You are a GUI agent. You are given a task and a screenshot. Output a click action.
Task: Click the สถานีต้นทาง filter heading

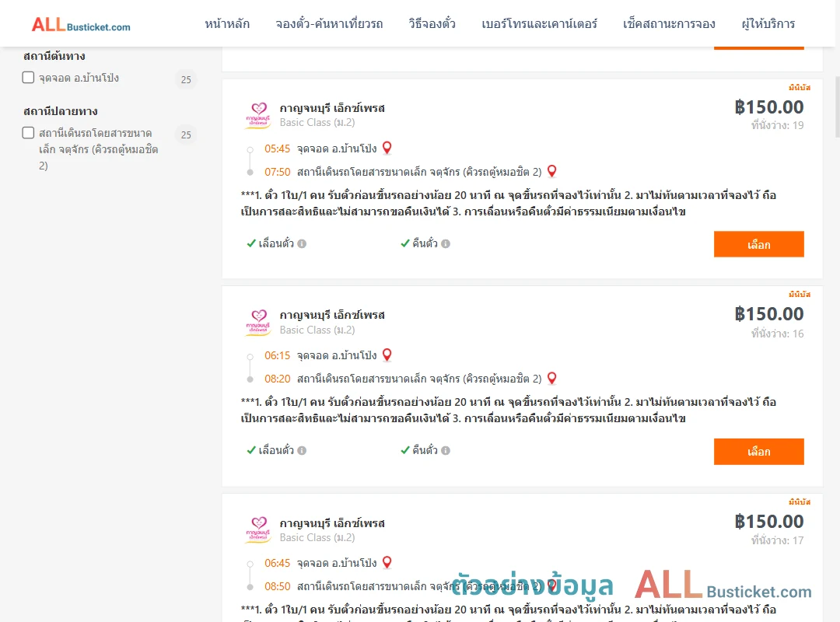(54, 56)
